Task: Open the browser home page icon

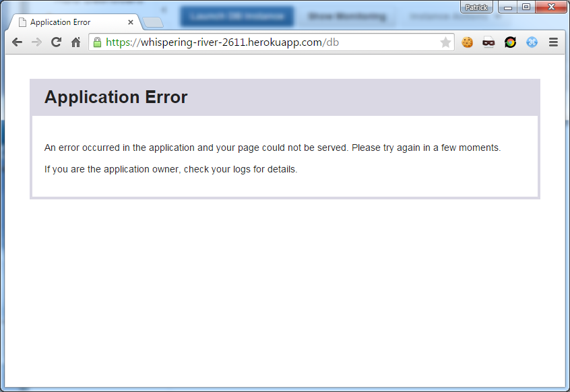Action: 75,42
